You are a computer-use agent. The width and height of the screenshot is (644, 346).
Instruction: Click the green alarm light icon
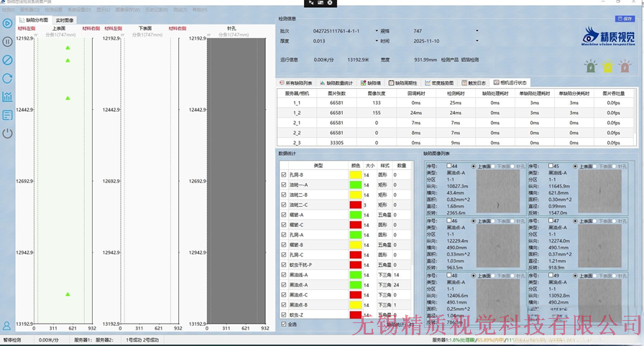[x=591, y=67]
